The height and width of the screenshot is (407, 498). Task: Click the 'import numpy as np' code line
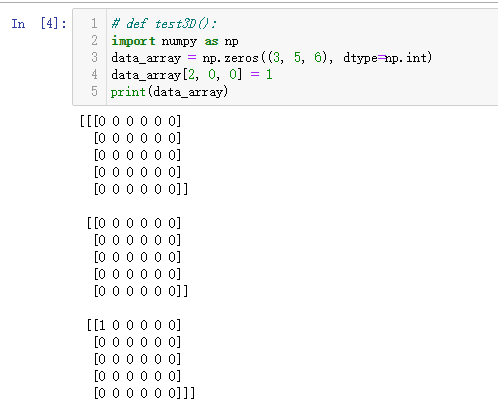(175, 41)
